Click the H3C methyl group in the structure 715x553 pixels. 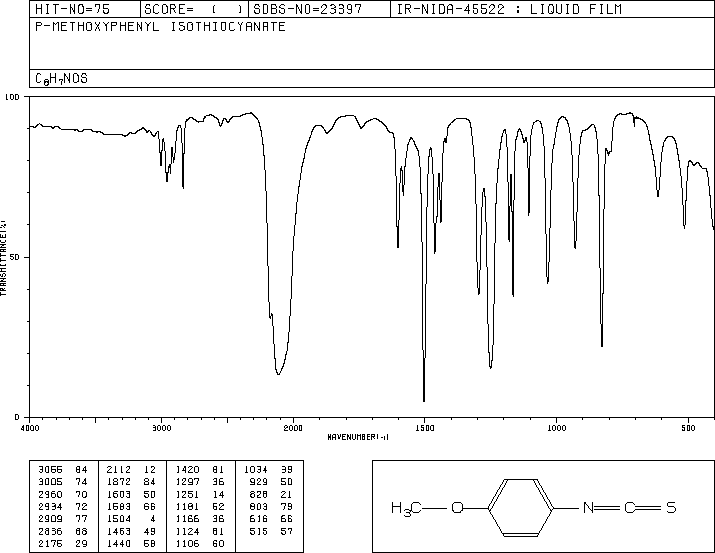tap(406, 508)
